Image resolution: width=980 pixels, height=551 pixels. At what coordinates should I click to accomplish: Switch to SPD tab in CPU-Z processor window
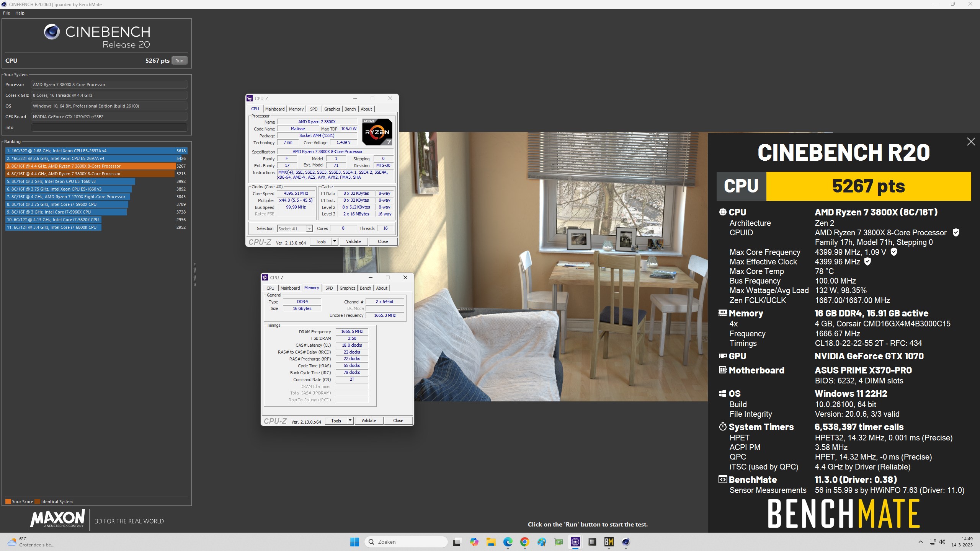(314, 109)
